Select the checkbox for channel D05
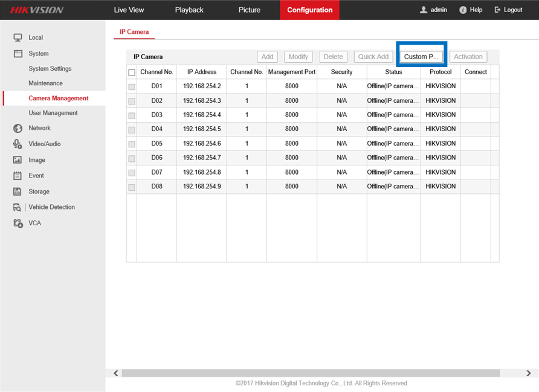This screenshot has height=392, width=539. click(132, 144)
